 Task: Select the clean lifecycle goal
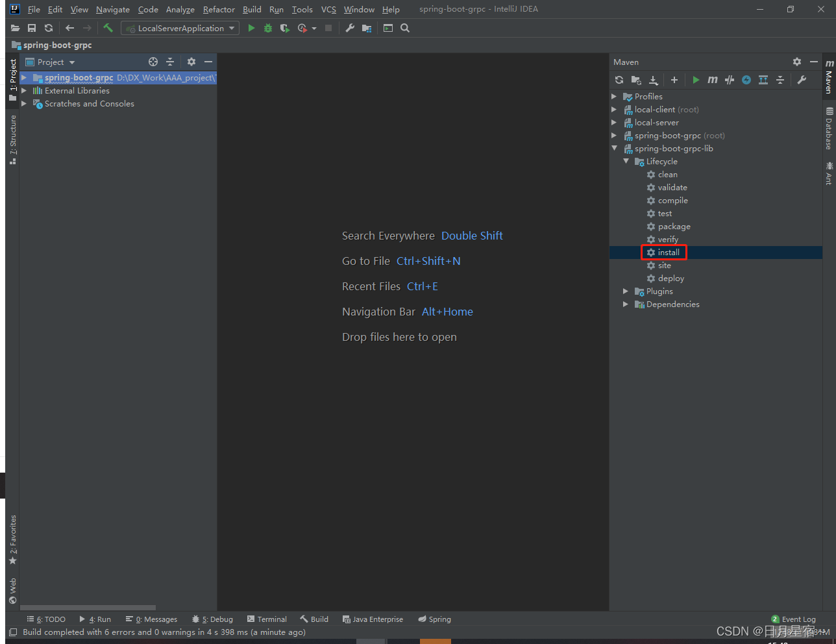point(667,175)
